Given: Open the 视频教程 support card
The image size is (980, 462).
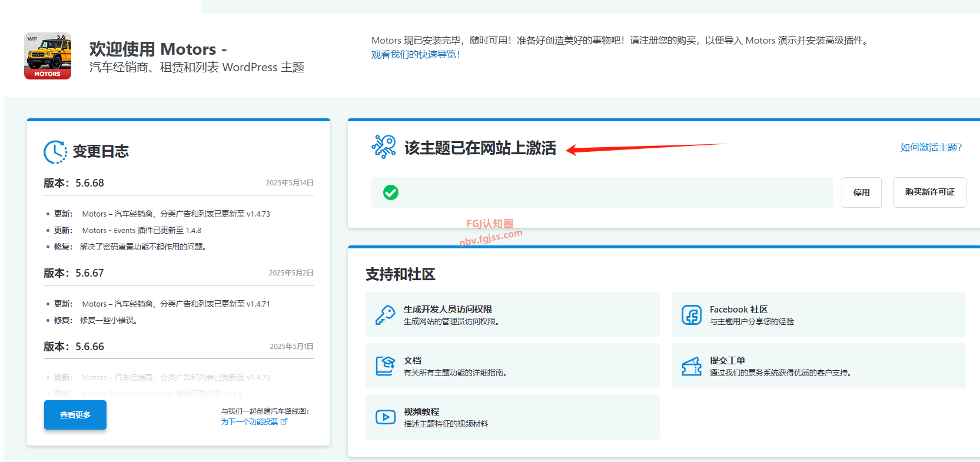Looking at the screenshot, I should click(513, 417).
